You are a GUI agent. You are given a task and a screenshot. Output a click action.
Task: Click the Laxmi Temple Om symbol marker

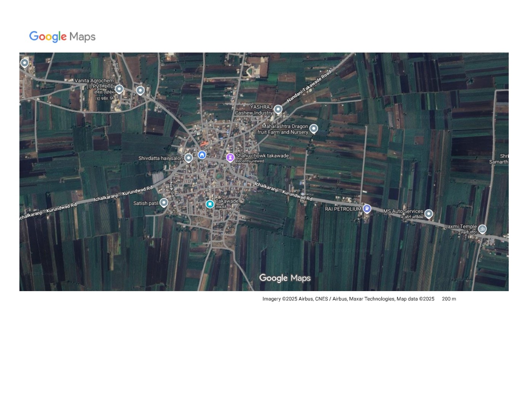pos(482,228)
